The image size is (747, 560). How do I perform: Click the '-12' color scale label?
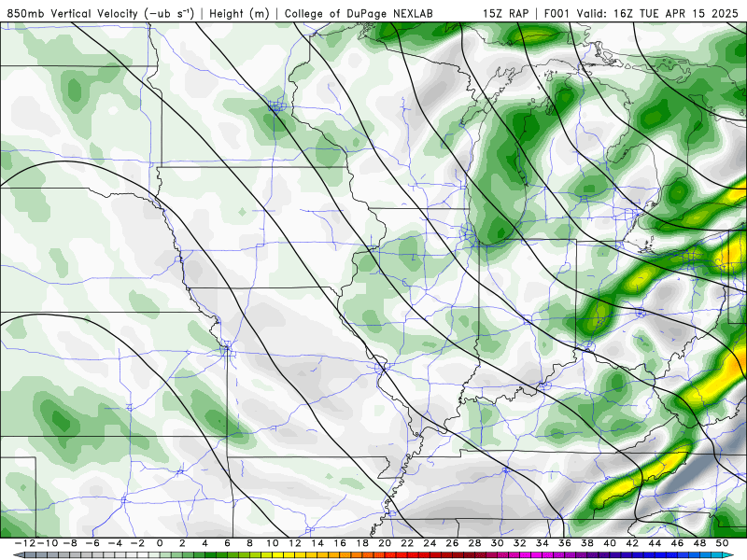(x=25, y=543)
